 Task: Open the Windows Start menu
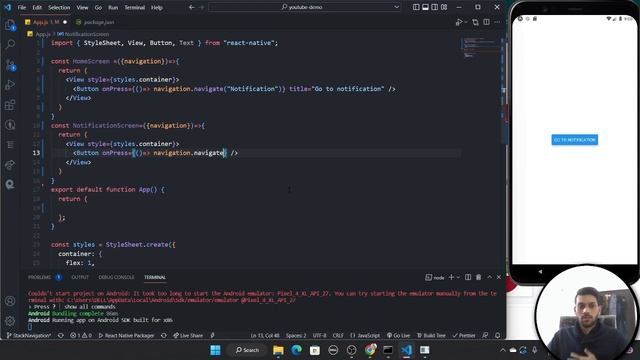(x=216, y=350)
